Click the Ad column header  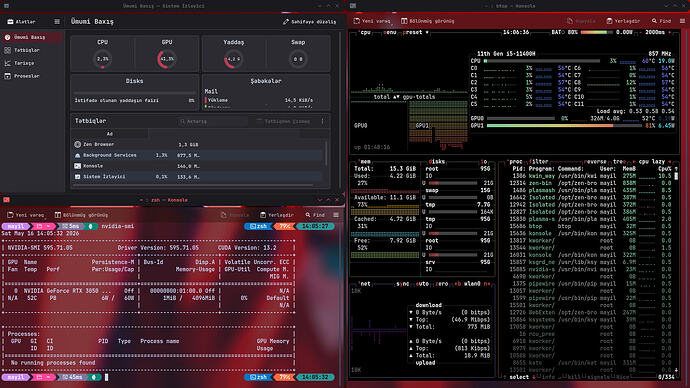110,134
